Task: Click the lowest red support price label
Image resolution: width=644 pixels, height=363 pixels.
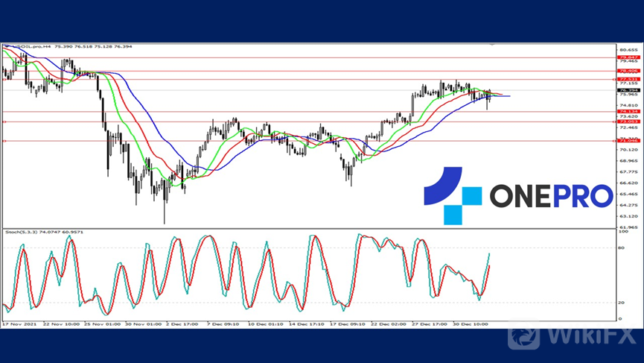Action: (x=628, y=140)
